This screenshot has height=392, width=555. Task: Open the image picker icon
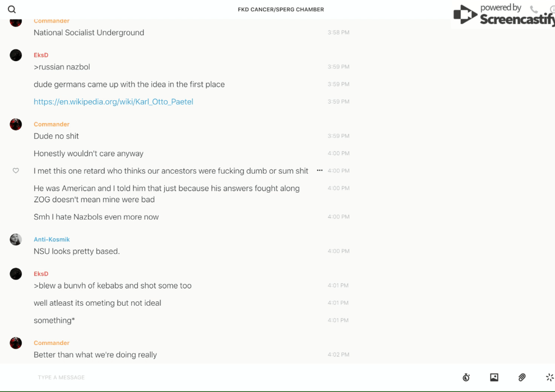(494, 377)
